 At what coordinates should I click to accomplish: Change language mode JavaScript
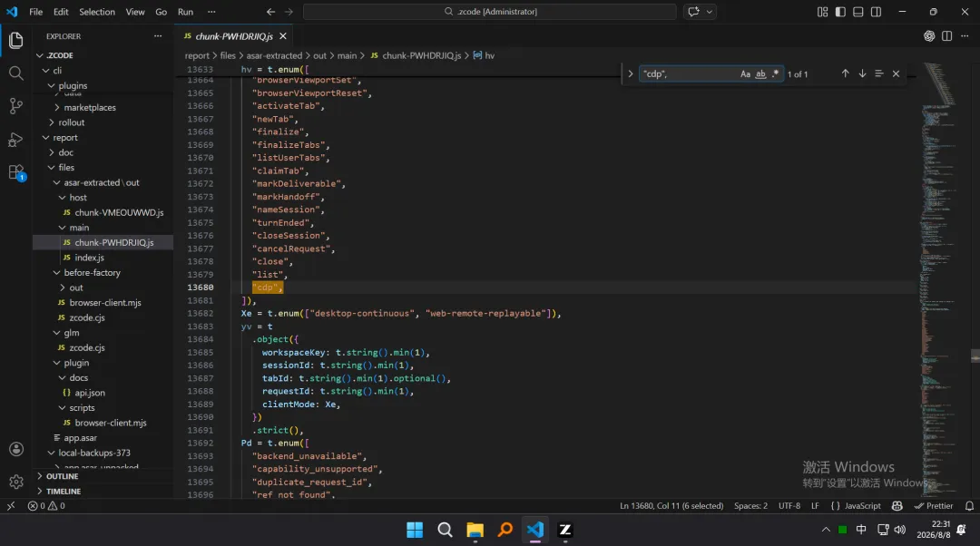[x=863, y=506]
